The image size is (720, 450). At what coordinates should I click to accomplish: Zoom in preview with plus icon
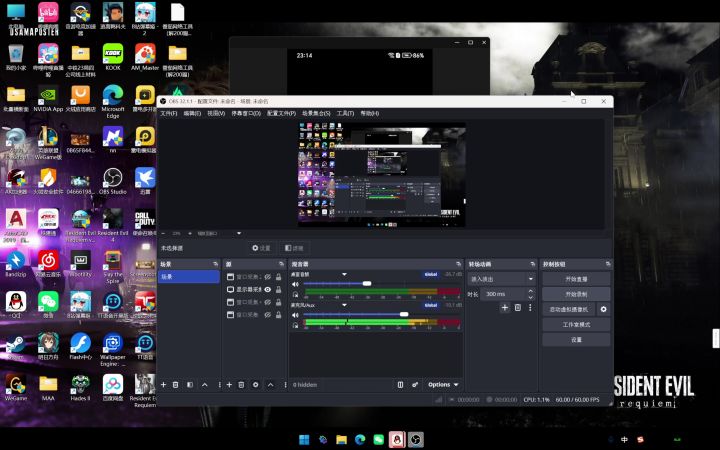pyautogui.click(x=190, y=233)
